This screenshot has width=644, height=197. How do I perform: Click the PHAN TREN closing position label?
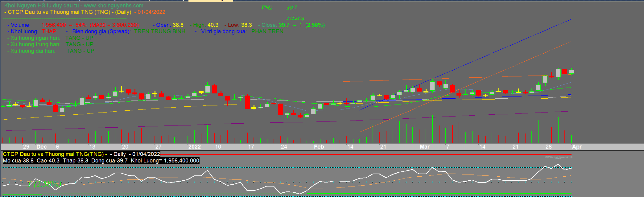267,31
